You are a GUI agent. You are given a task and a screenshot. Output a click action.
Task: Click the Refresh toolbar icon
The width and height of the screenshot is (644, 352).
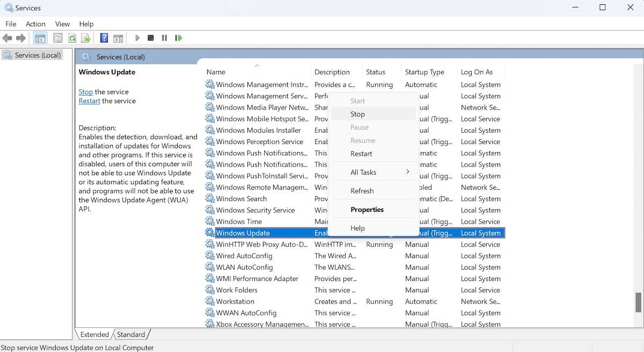71,38
